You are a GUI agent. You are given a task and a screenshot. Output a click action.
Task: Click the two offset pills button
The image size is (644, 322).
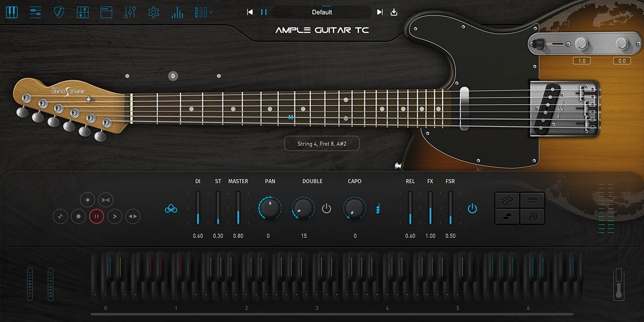[x=507, y=216]
